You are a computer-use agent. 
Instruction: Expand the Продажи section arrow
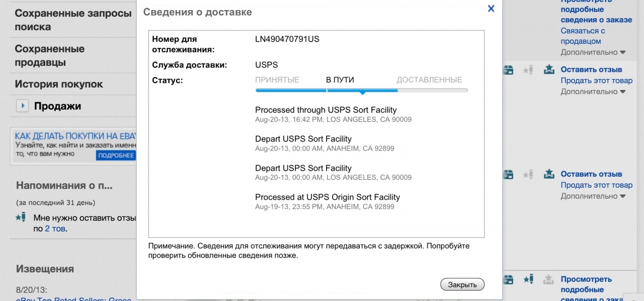pyautogui.click(x=22, y=106)
